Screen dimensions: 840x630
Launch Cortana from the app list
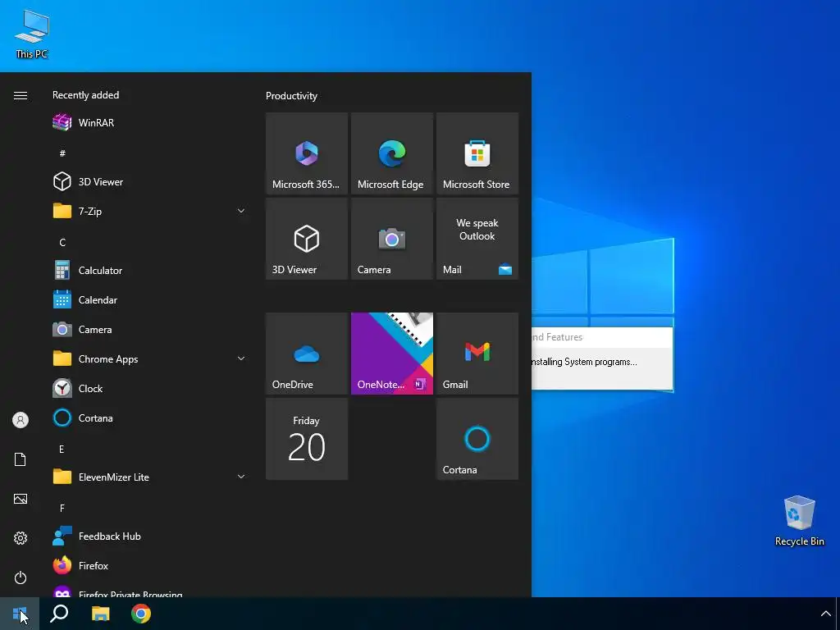150,418
